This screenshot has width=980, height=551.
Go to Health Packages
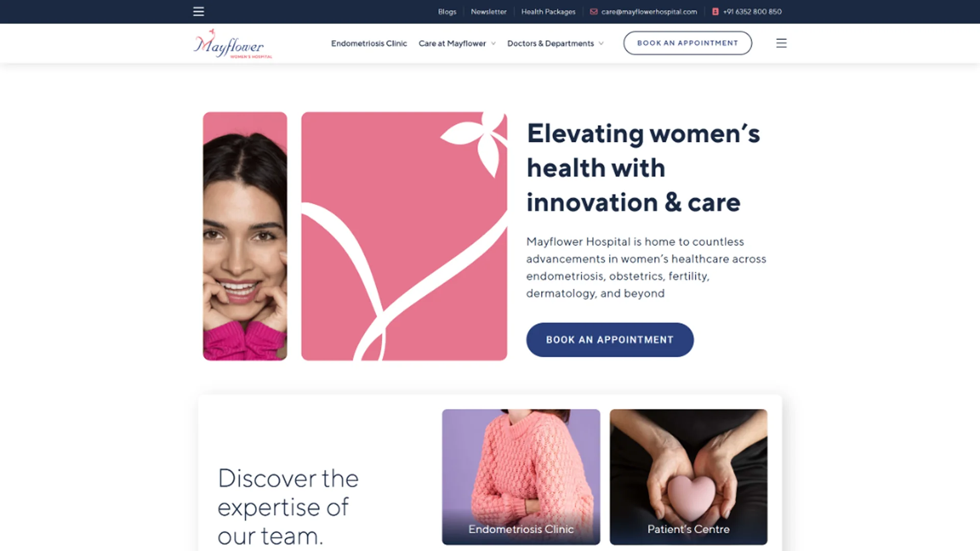click(548, 12)
